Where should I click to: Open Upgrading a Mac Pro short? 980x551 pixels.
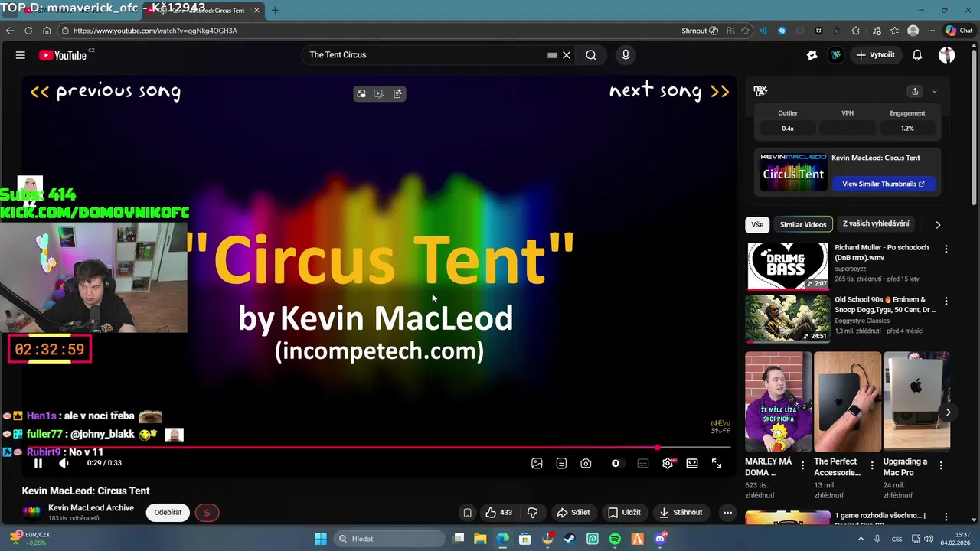pos(916,401)
